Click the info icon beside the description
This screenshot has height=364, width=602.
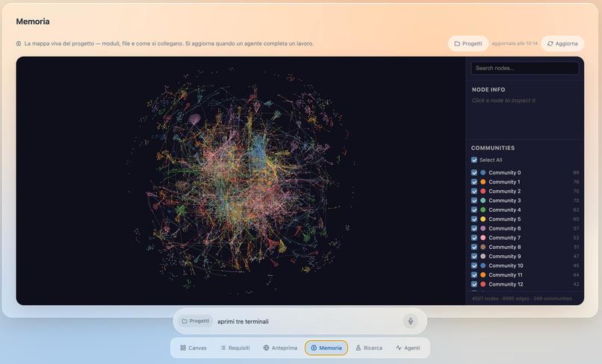click(19, 44)
